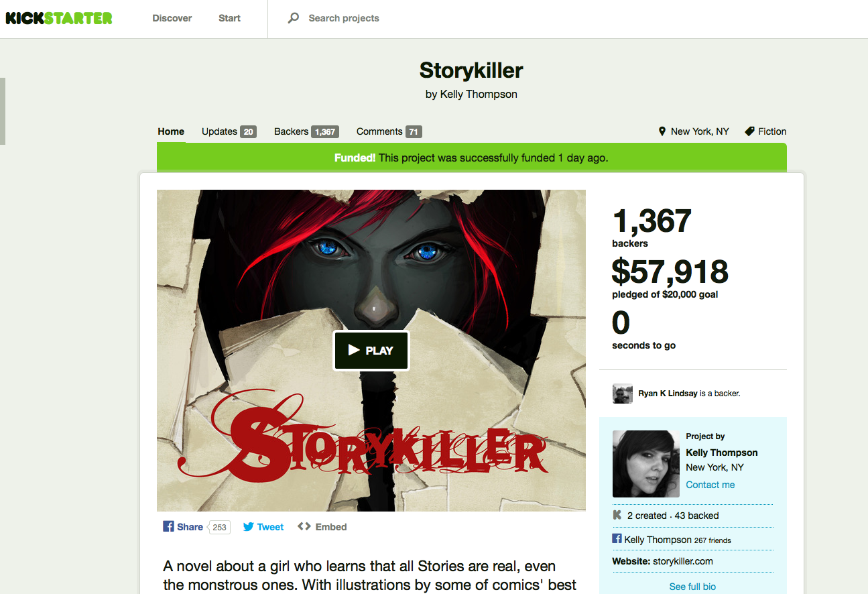Open the Comments tab
This screenshot has height=594, width=868.
[389, 131]
